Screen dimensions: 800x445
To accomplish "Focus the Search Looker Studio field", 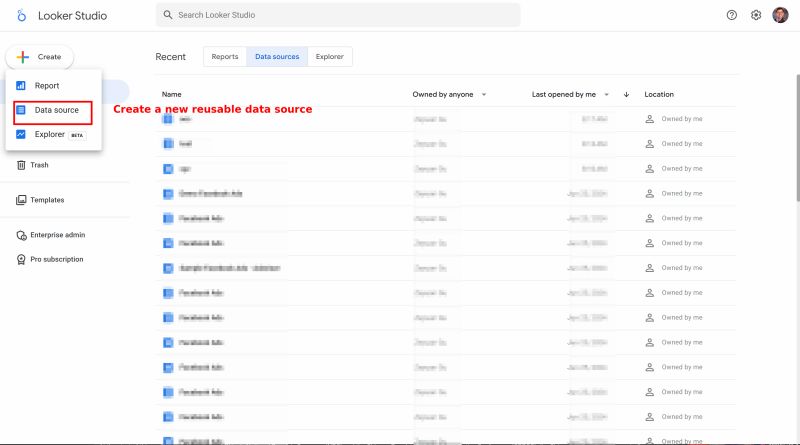I will [338, 15].
